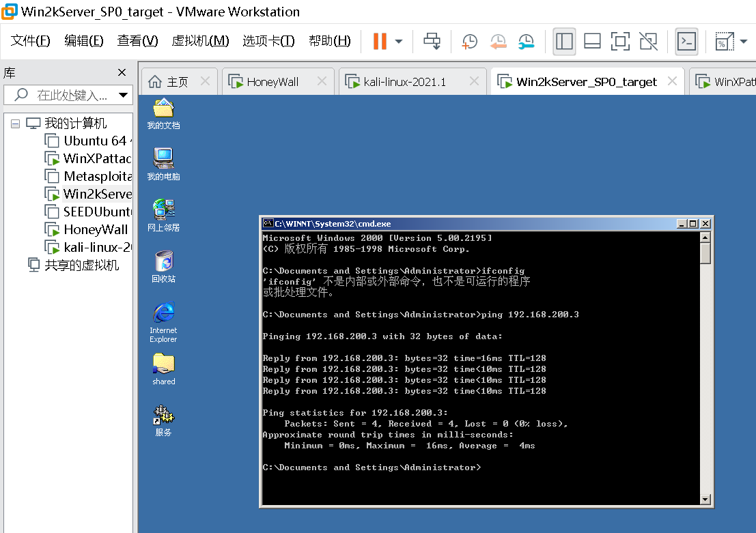Image resolution: width=756 pixels, height=533 pixels.
Task: Select SEEDUbuntu VM in library
Action: pos(88,212)
